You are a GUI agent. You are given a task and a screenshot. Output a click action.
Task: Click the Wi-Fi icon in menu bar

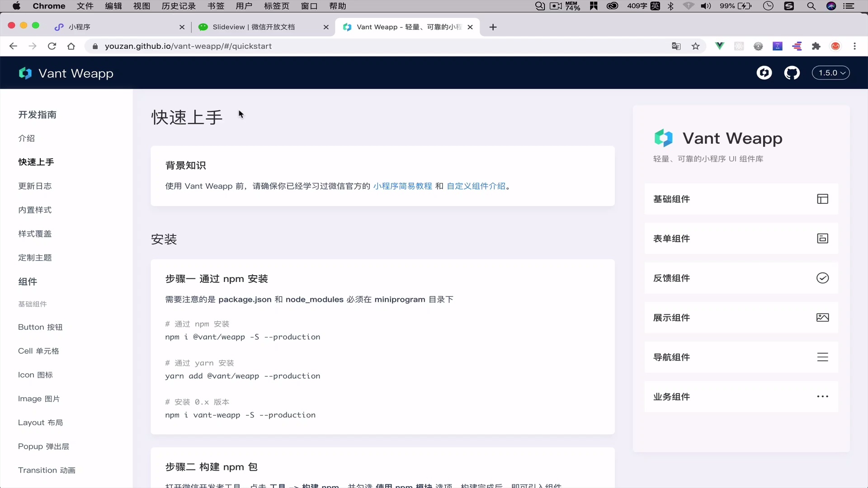click(x=688, y=6)
